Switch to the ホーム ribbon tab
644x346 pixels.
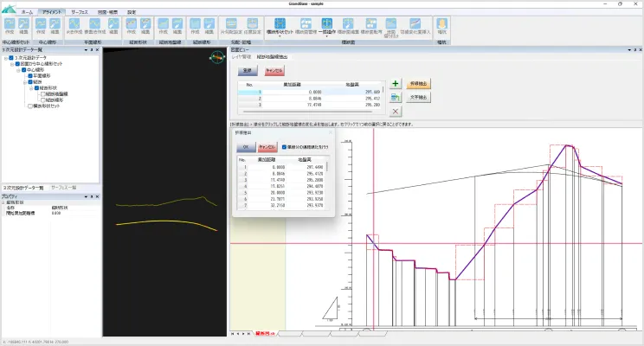[27, 12]
